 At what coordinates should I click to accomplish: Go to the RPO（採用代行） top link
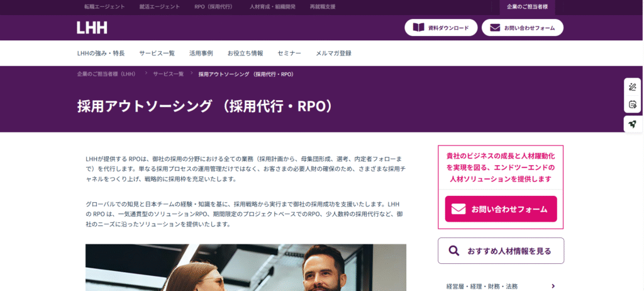pos(214,7)
